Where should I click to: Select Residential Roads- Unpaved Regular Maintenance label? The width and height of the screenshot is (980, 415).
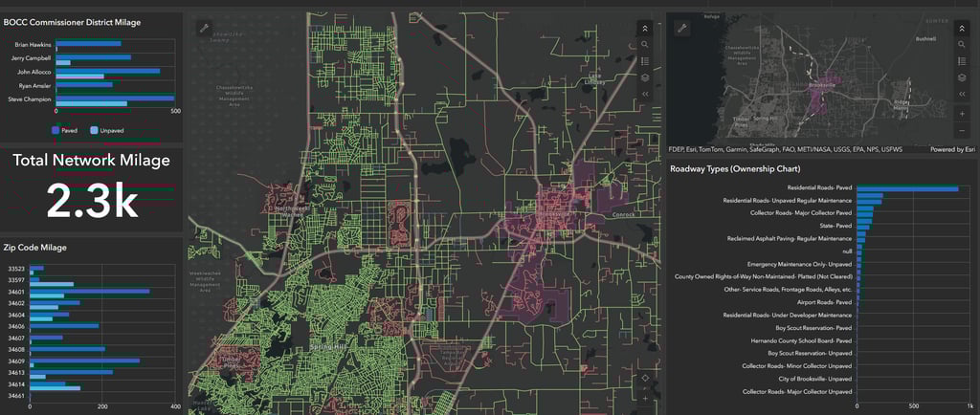(x=788, y=200)
